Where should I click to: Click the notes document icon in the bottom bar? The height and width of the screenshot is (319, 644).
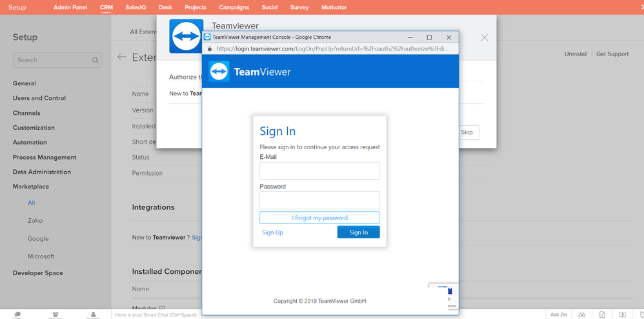[x=602, y=315]
